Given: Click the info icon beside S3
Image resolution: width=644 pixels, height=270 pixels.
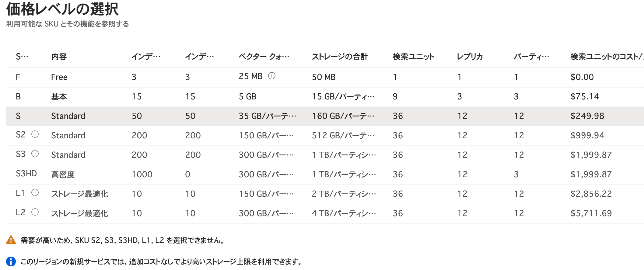Looking at the screenshot, I should 35,154.
